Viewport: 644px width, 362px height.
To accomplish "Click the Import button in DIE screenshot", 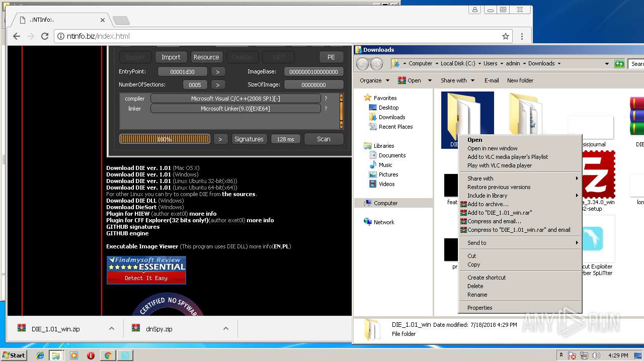I will pos(171,57).
